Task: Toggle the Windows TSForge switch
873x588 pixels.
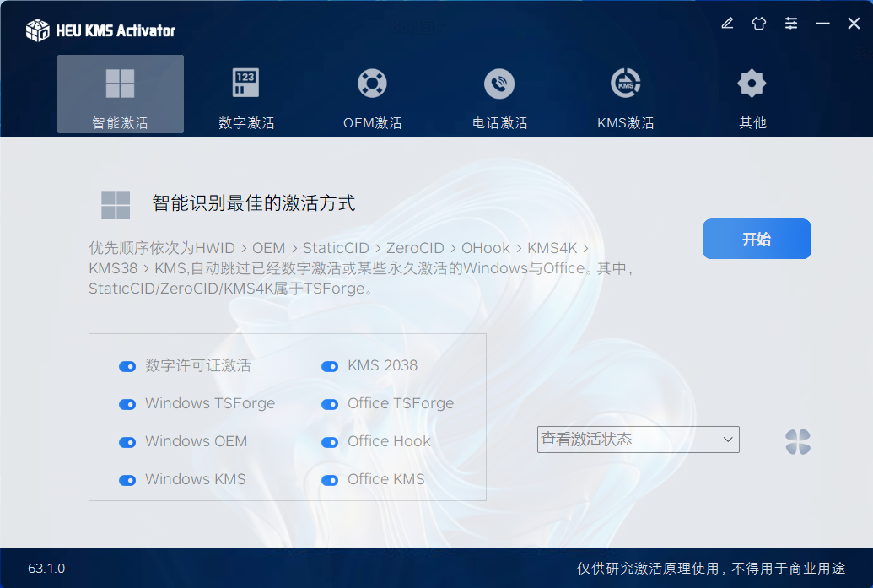Action: coord(127,404)
